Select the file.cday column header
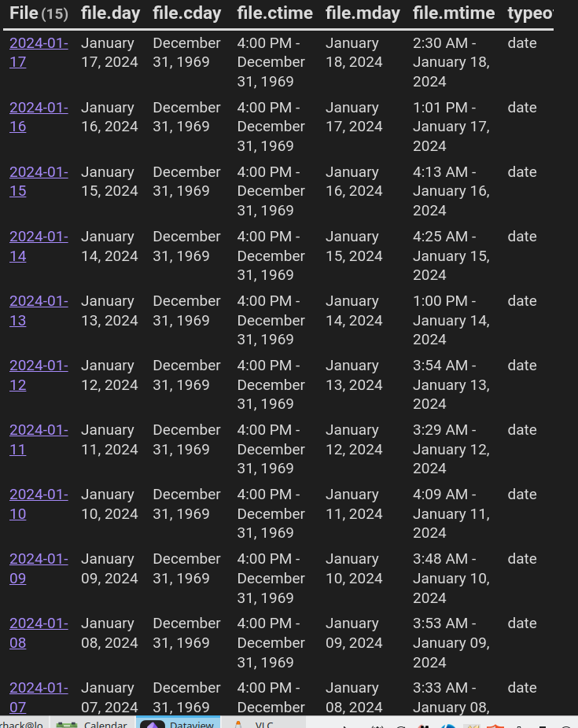 point(187,13)
